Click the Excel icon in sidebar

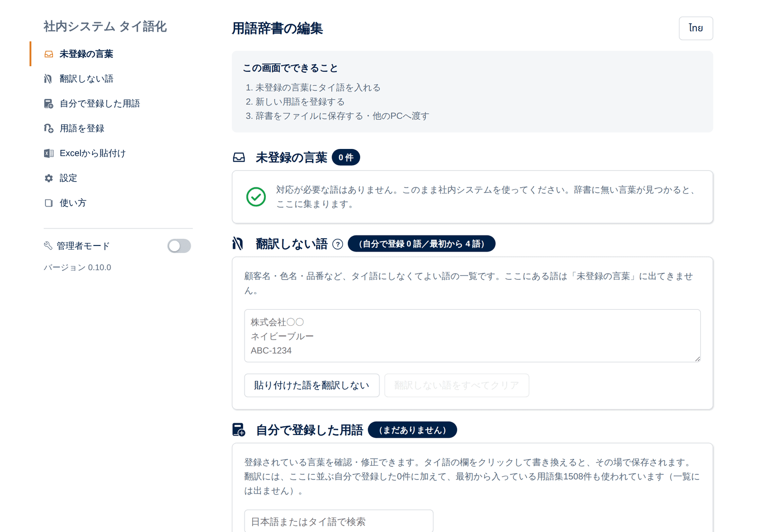tap(49, 153)
